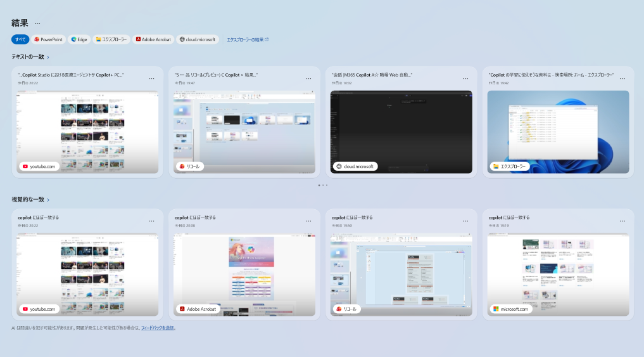This screenshot has width=644, height=357.
Task: Click the Adobe Acrobat badge on visual match
Action: (198, 309)
